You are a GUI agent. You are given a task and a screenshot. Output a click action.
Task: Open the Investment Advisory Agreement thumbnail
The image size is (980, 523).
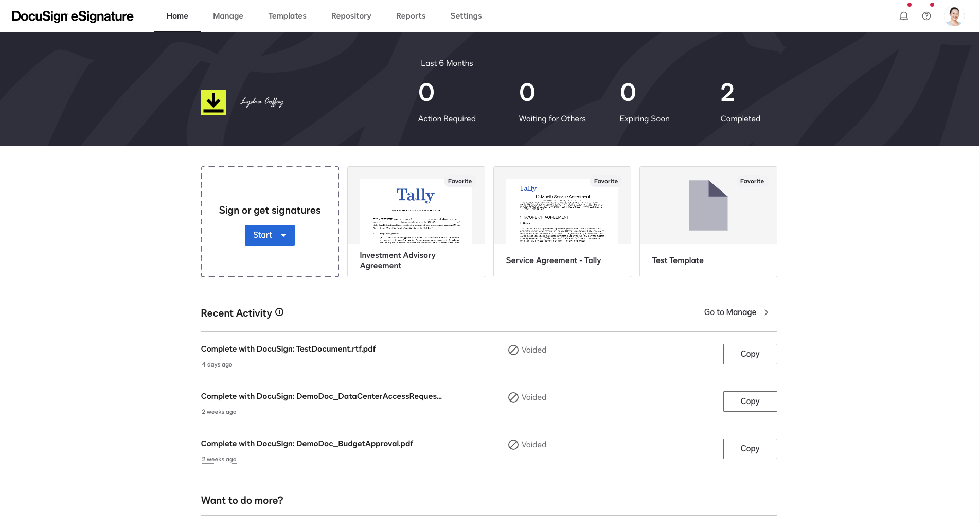click(416, 212)
